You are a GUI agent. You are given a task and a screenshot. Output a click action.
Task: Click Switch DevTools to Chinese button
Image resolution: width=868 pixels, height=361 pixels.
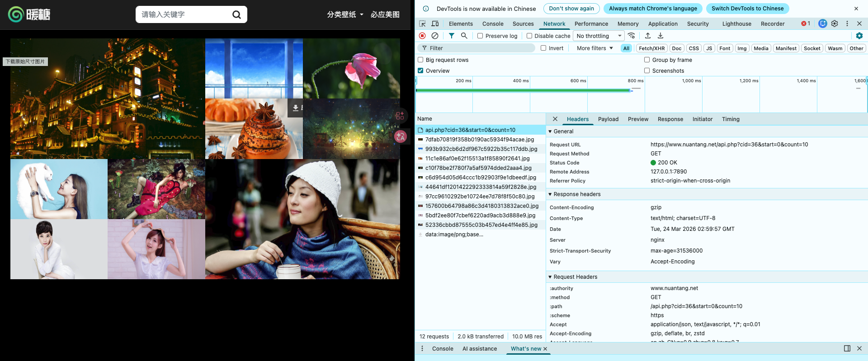[747, 9]
